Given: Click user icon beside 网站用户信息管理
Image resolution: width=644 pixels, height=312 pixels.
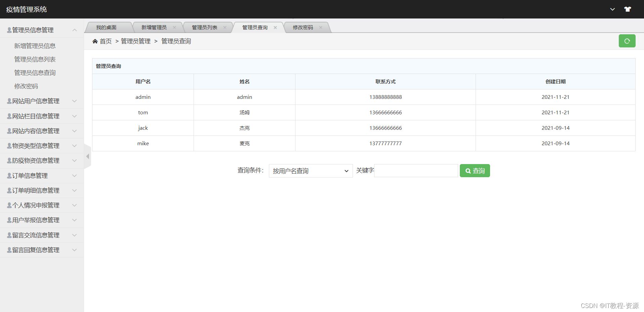Looking at the screenshot, I should (x=9, y=101).
